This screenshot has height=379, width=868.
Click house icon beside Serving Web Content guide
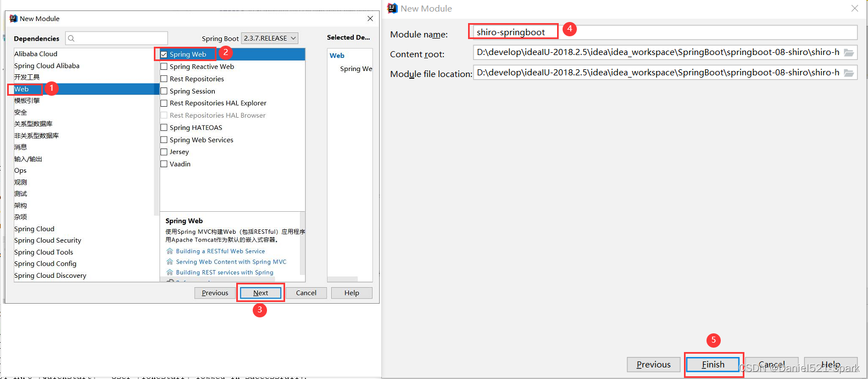[170, 262]
